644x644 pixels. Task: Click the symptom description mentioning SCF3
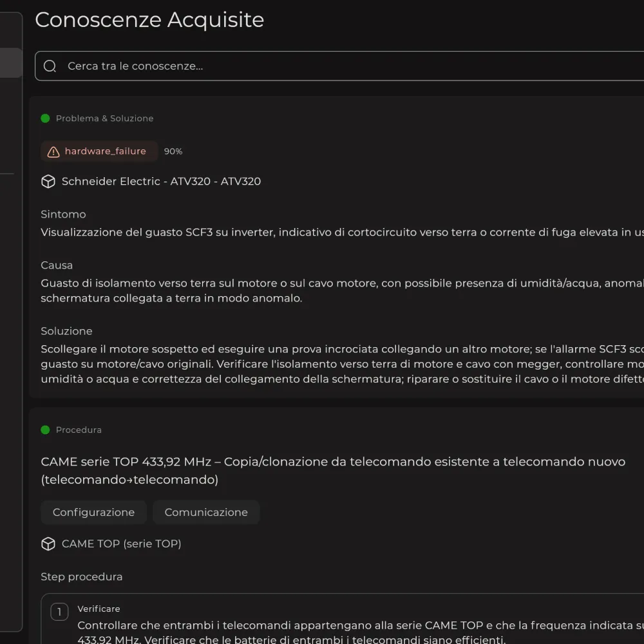pyautogui.click(x=342, y=232)
